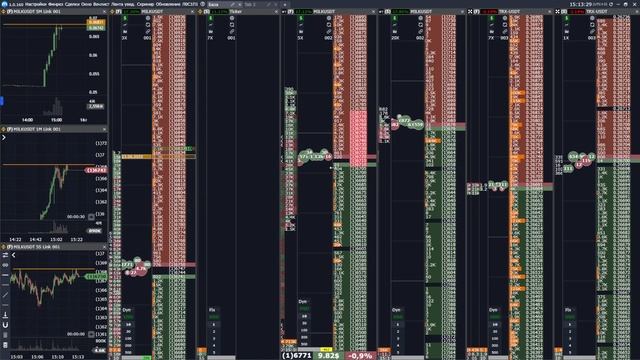Viewport: 640px width, 360px height.
Task: Click the 9.82$ status value at the bottom
Action: coord(329,356)
